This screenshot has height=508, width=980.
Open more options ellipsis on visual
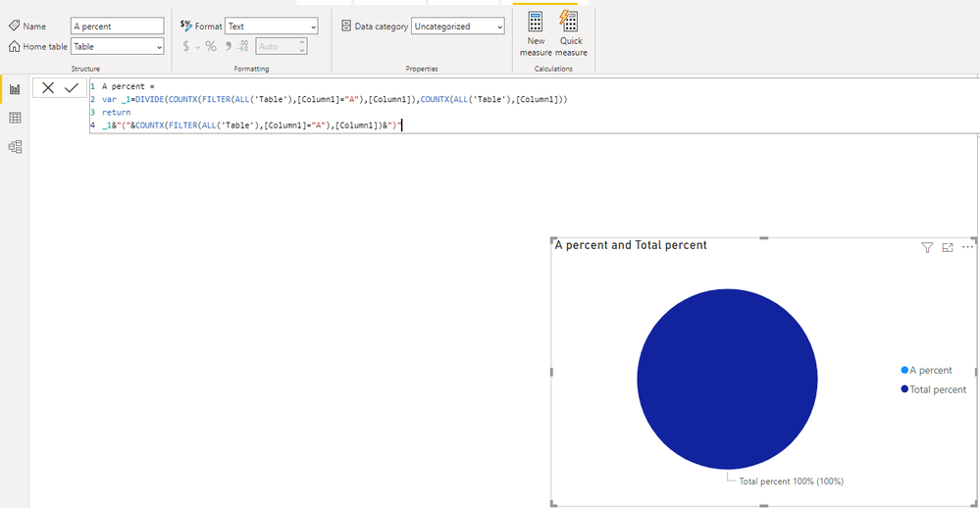(967, 247)
